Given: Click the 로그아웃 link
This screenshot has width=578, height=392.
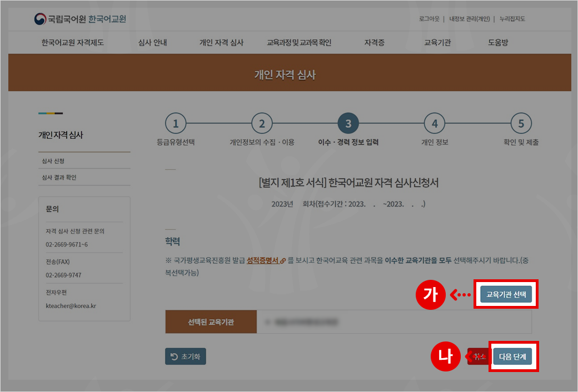Looking at the screenshot, I should [429, 19].
